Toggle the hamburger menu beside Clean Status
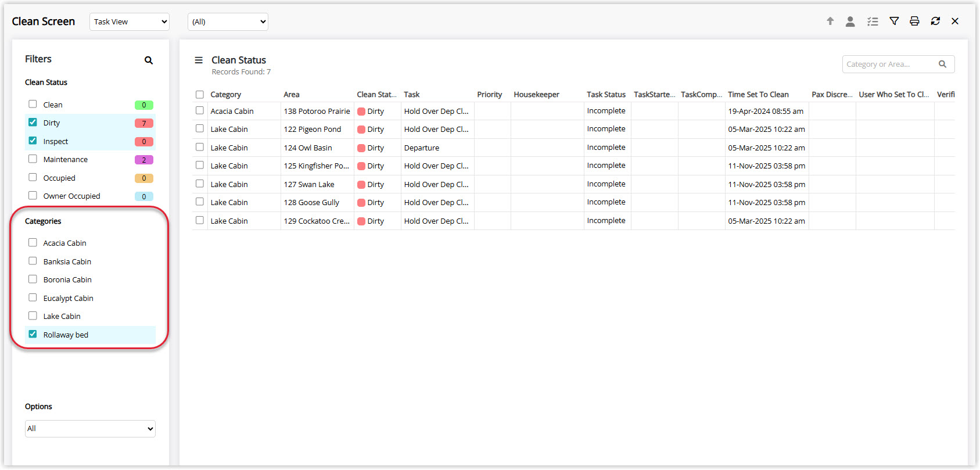The image size is (980, 470). (199, 60)
